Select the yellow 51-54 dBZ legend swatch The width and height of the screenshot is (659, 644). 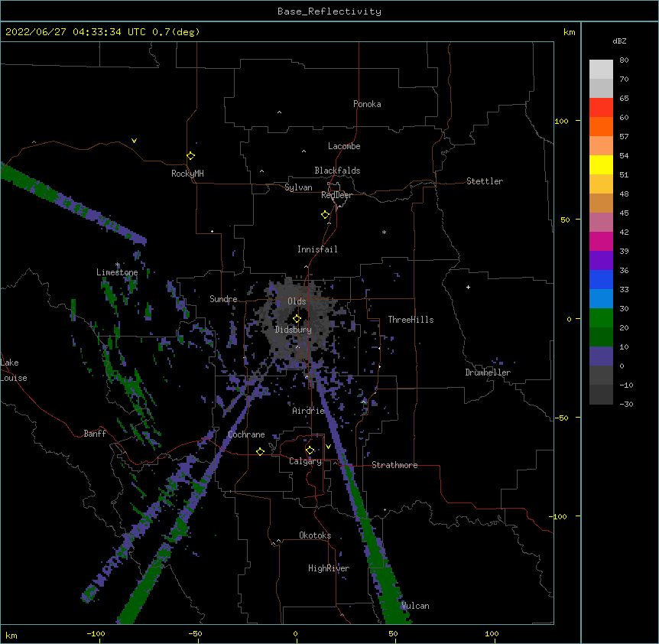click(601, 164)
